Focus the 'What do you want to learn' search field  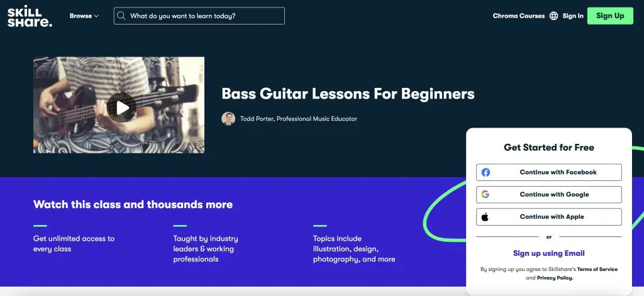(x=199, y=16)
